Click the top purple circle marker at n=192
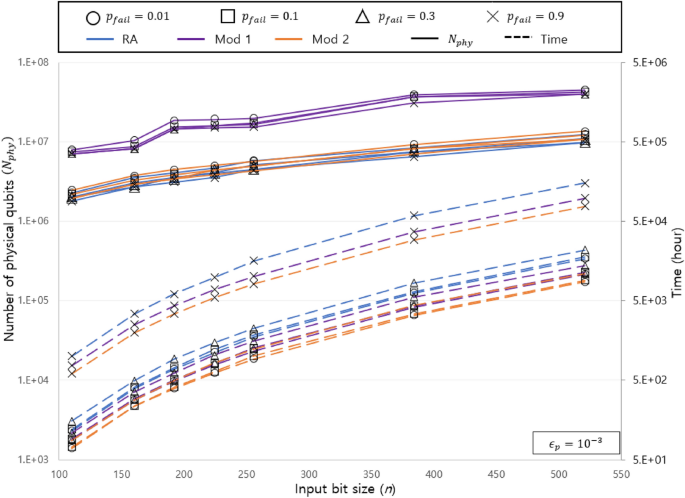 click(174, 121)
